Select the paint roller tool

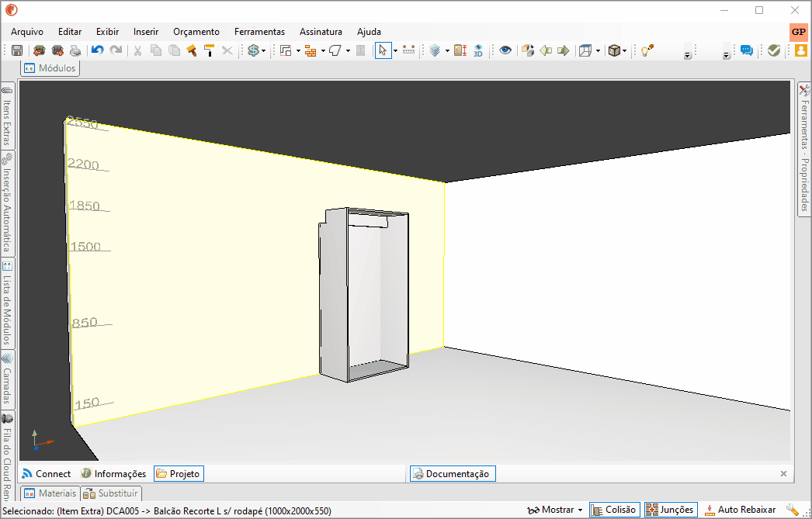[210, 50]
